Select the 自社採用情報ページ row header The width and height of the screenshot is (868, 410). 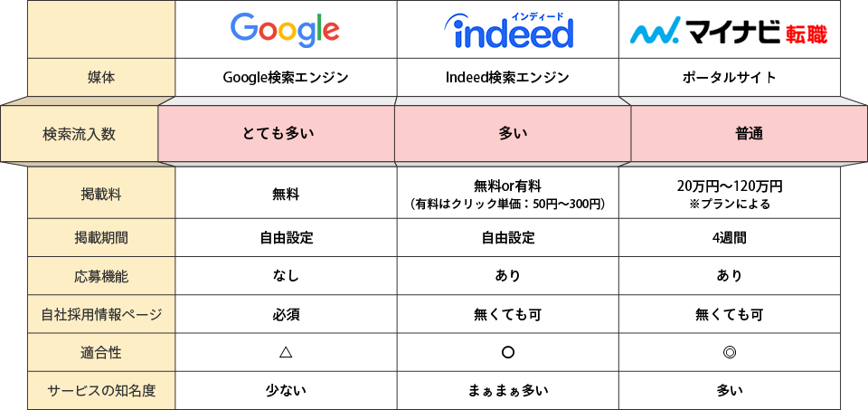coord(102,314)
